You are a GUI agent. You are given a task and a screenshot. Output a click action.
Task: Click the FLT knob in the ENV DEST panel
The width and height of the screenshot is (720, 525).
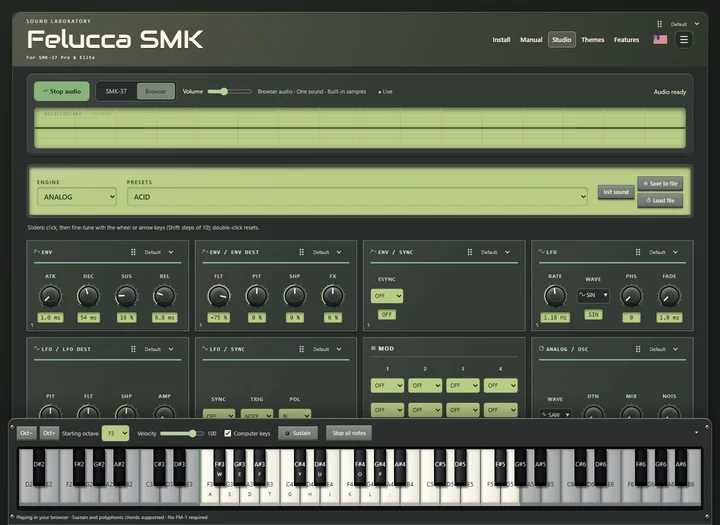pyautogui.click(x=219, y=296)
